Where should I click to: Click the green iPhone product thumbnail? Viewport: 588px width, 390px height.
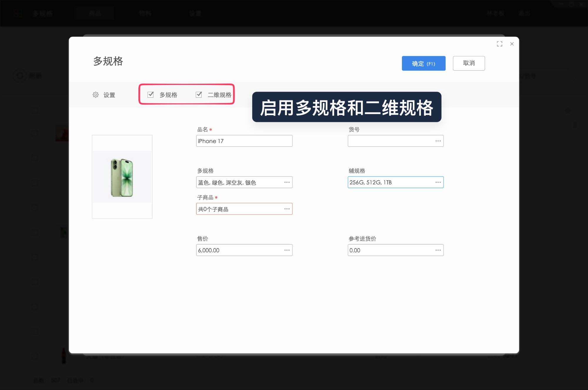coord(122,176)
